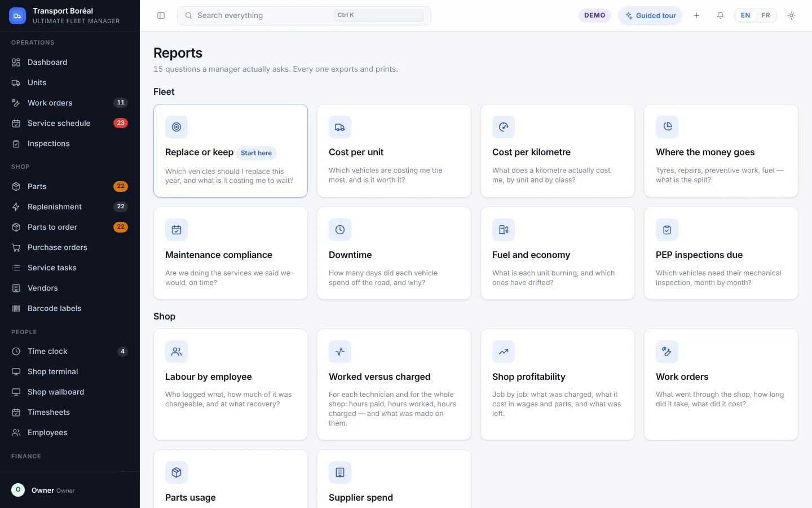
Task: Click the Downtime clock icon
Action: tap(340, 230)
